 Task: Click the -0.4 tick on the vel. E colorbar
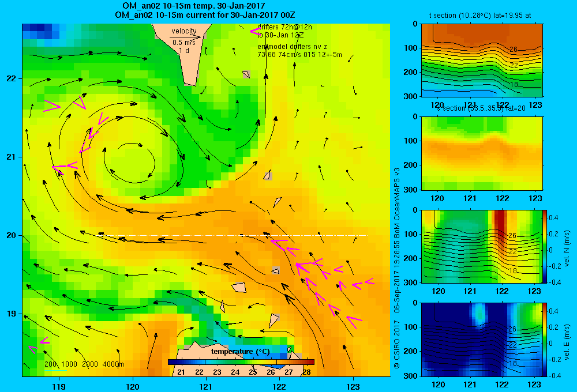click(554, 376)
